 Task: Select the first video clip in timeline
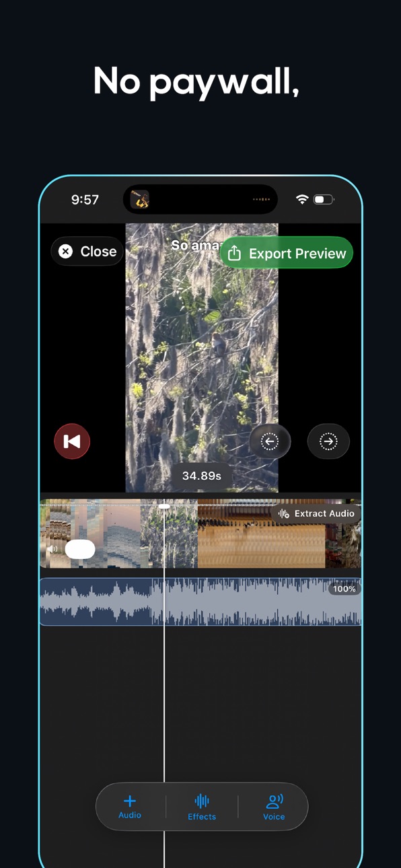(x=89, y=534)
